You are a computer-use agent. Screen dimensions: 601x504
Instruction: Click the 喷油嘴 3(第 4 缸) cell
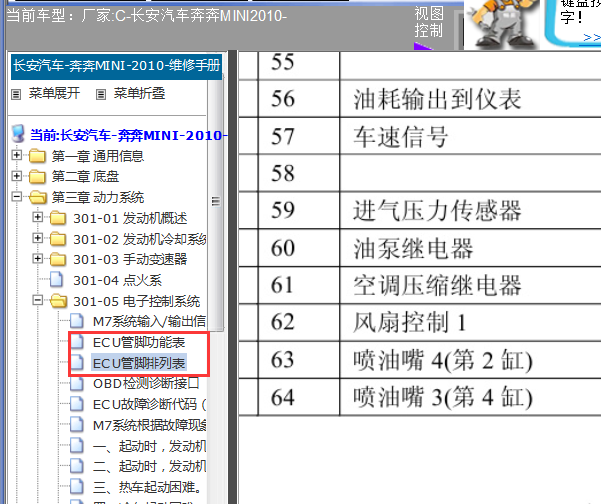coord(470,396)
